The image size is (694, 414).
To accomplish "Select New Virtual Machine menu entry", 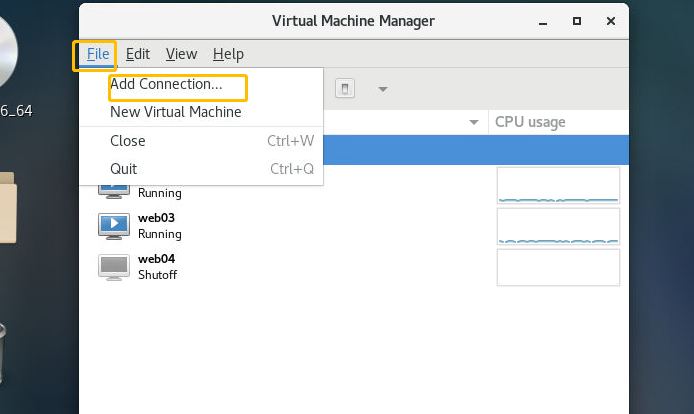I will 175,112.
